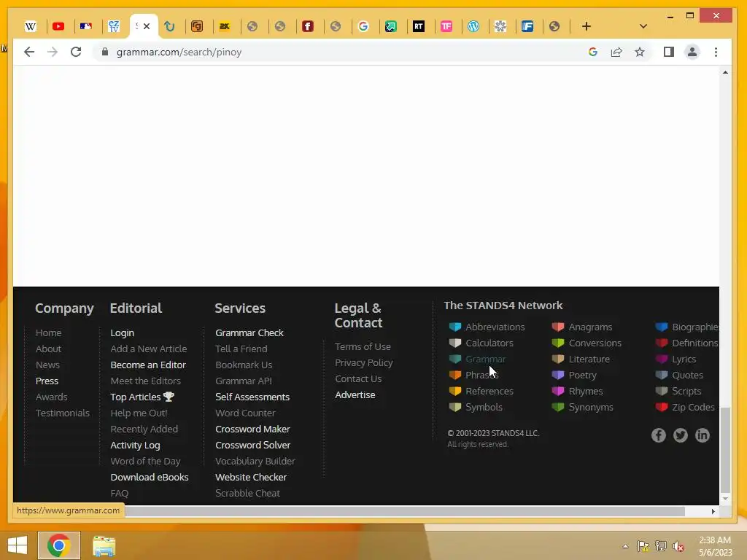This screenshot has width=747, height=560.
Task: Click the Conversions book icon
Action: pos(558,343)
